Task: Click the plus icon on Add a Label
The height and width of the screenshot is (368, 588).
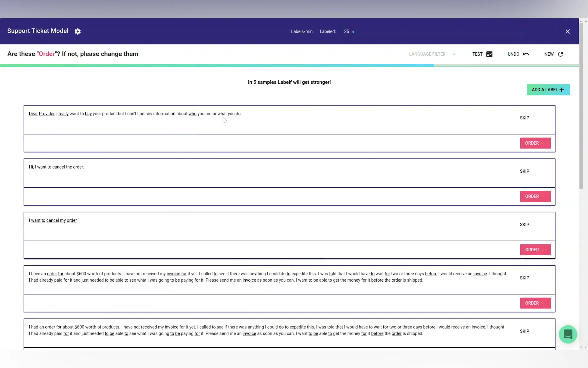Action: pyautogui.click(x=562, y=90)
